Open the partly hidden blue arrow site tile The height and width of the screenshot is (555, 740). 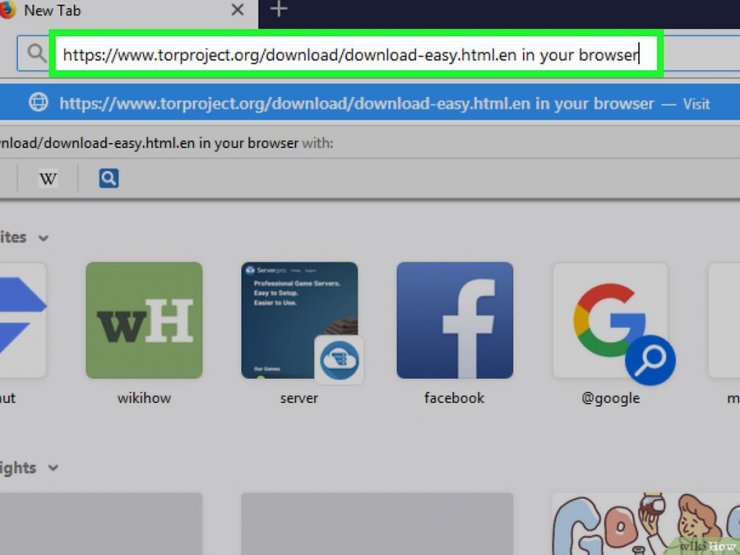[x=23, y=320]
